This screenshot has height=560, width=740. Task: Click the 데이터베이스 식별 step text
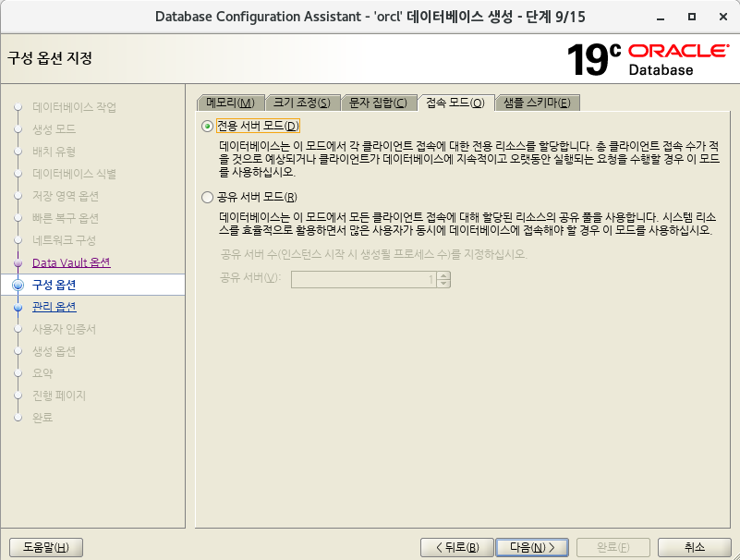[x=74, y=174]
